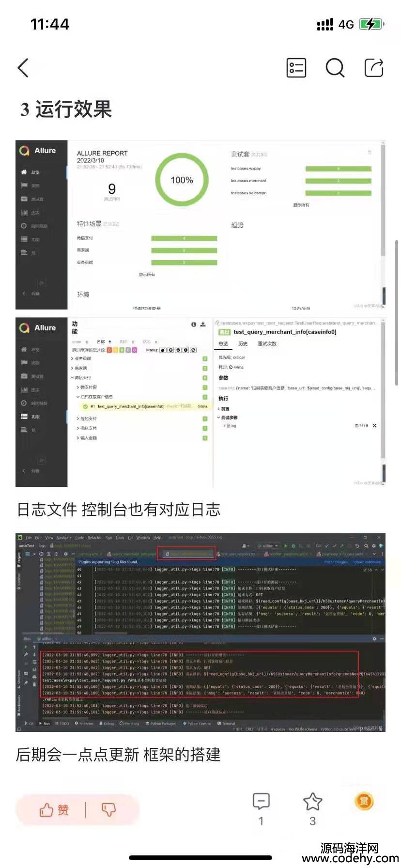Expand the 前置 section under 执行
Screen dimensions: 401x868
pyautogui.click(x=224, y=409)
